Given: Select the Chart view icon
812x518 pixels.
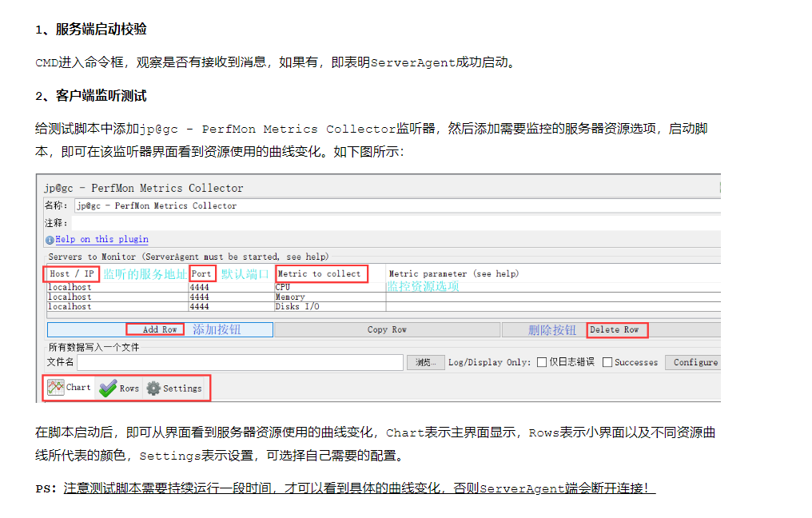Looking at the screenshot, I should coord(58,388).
